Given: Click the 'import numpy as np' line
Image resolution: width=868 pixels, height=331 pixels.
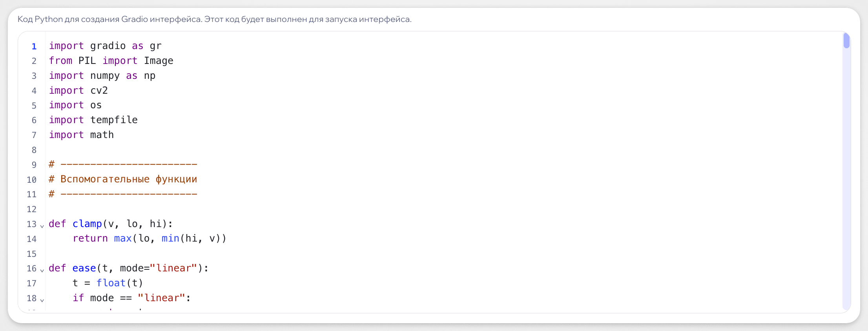Looking at the screenshot, I should tap(102, 76).
